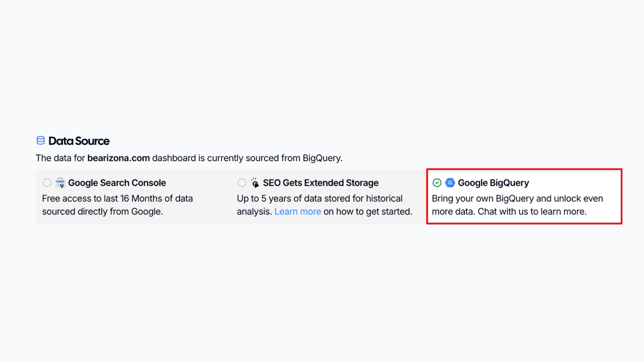Select the Google Search Console data source card
This screenshot has width=644, height=362.
coord(131,196)
